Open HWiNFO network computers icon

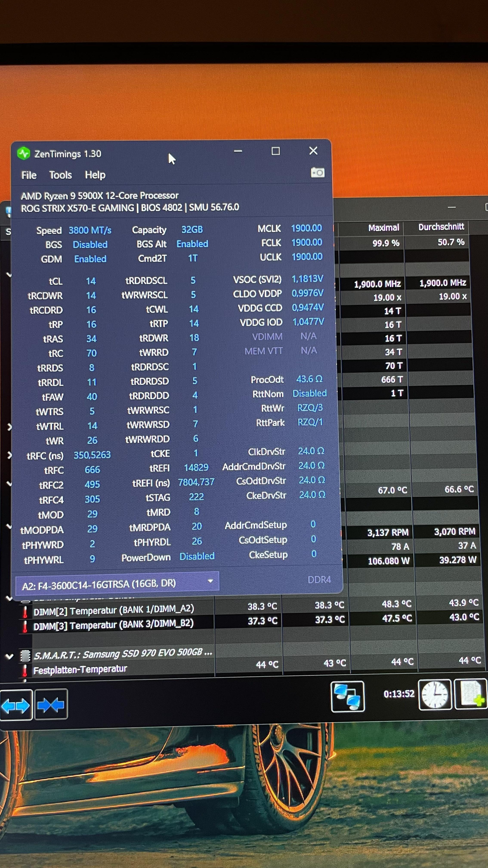(347, 696)
